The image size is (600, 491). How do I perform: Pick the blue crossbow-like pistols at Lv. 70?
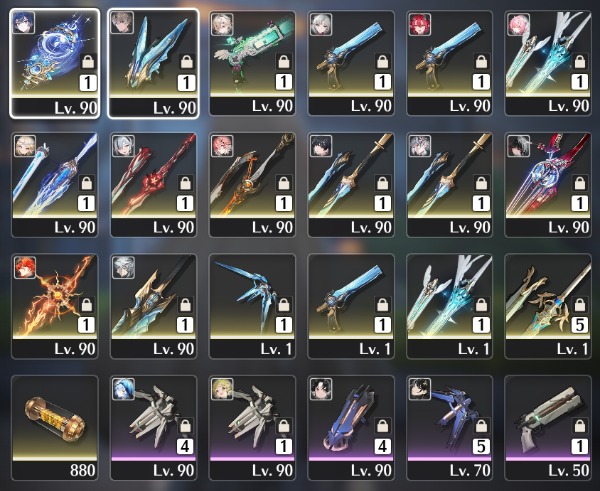click(450, 428)
